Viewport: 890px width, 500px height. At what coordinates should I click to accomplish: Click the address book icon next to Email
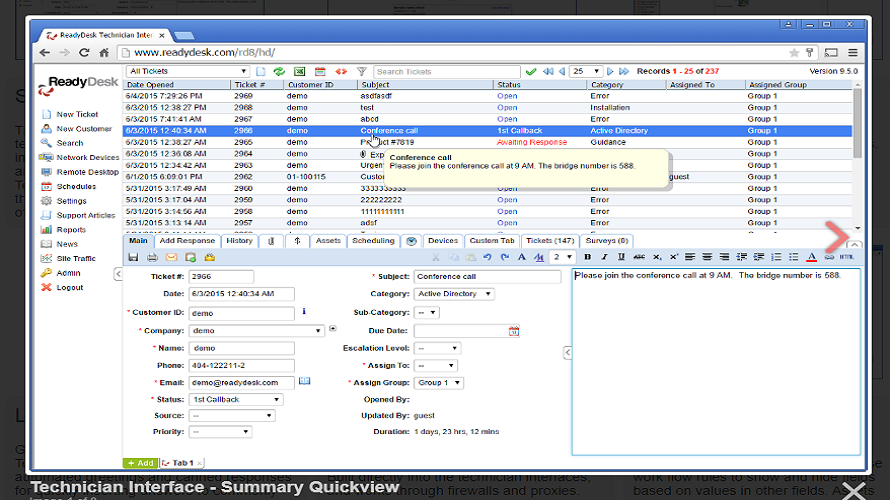tap(305, 381)
